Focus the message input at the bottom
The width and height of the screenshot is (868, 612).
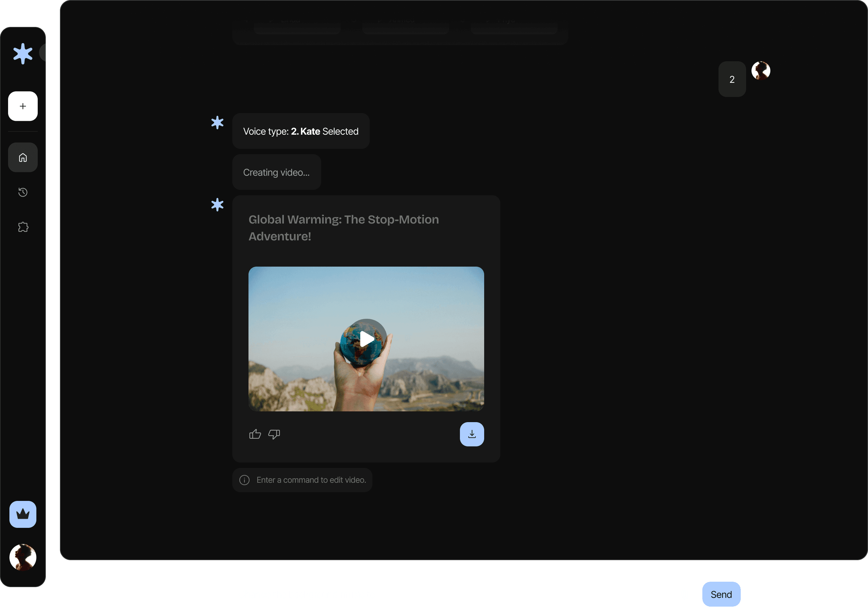pyautogui.click(x=454, y=594)
